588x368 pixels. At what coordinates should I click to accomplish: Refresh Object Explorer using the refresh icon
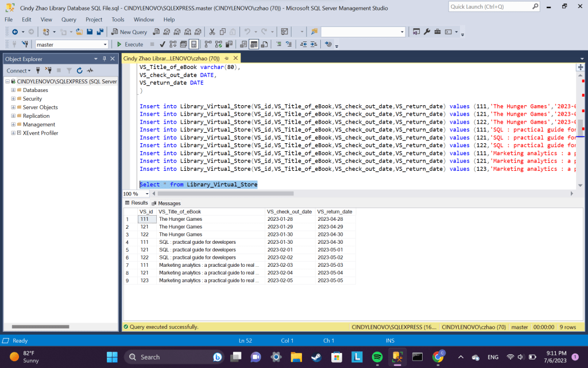coord(80,71)
